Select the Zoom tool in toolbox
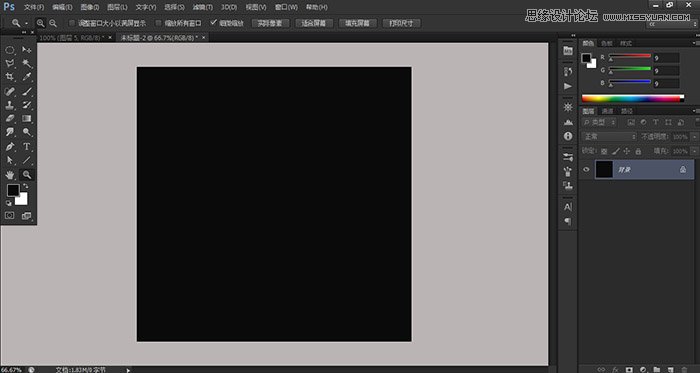Image resolution: width=700 pixels, height=373 pixels. pyautogui.click(x=27, y=174)
